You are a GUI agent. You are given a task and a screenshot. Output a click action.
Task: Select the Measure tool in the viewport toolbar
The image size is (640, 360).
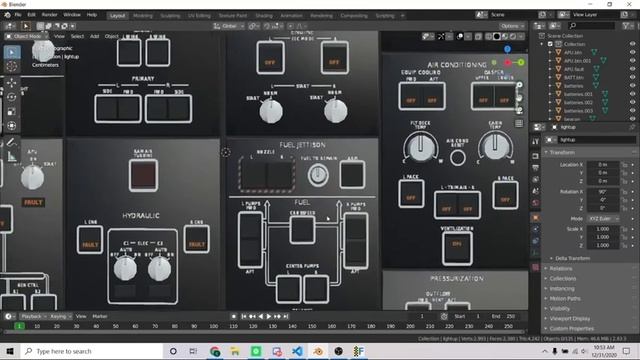(11, 156)
